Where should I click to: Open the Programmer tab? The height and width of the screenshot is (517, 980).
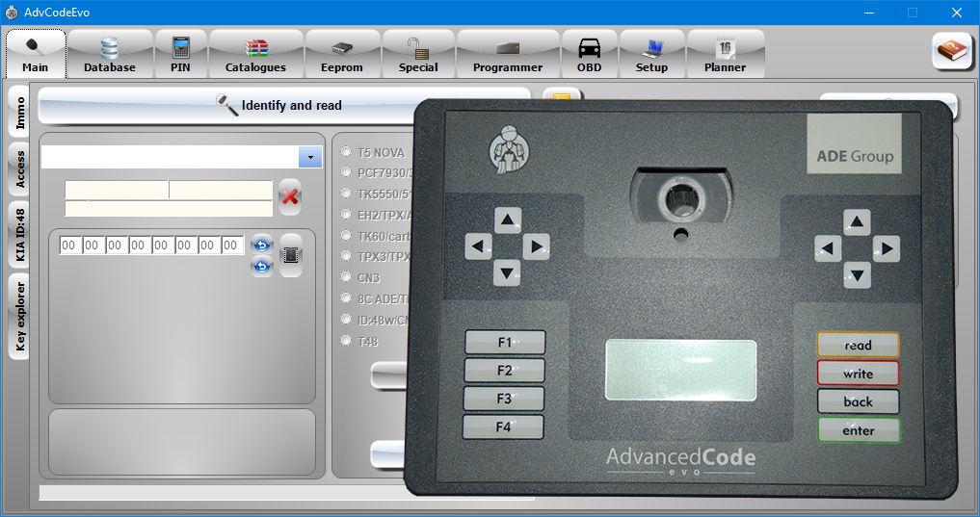click(x=508, y=54)
